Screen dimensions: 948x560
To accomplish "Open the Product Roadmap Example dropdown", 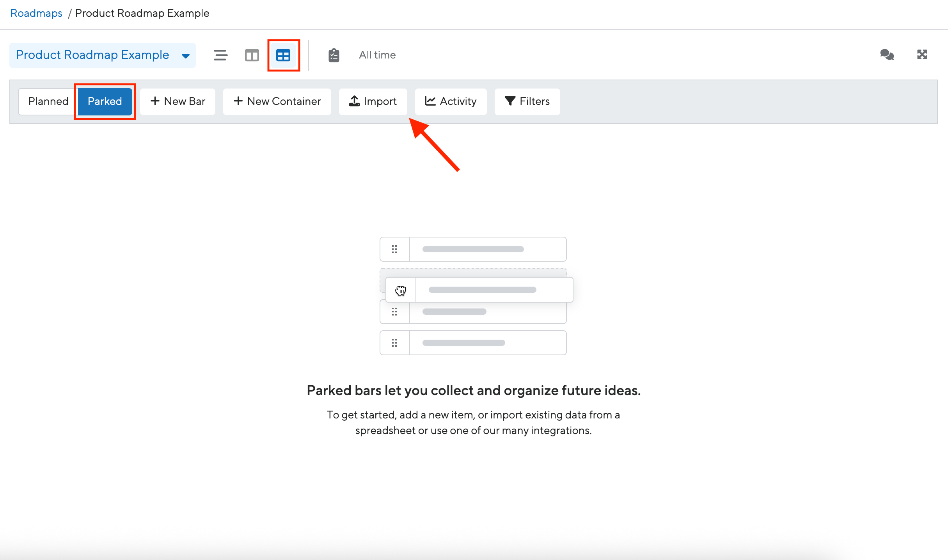I will click(x=92, y=55).
